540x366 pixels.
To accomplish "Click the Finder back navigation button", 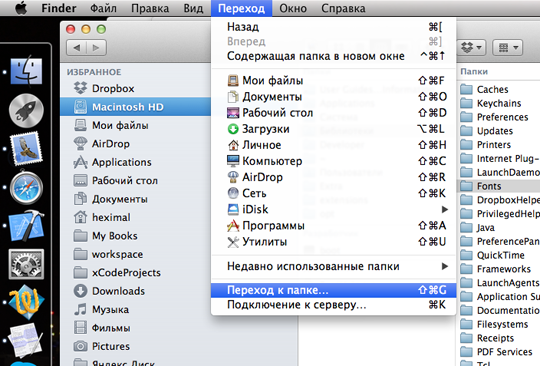I will coord(76,48).
